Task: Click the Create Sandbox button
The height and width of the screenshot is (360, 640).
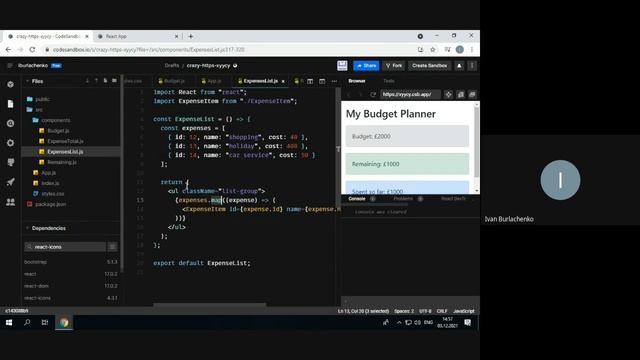Action: [429, 65]
